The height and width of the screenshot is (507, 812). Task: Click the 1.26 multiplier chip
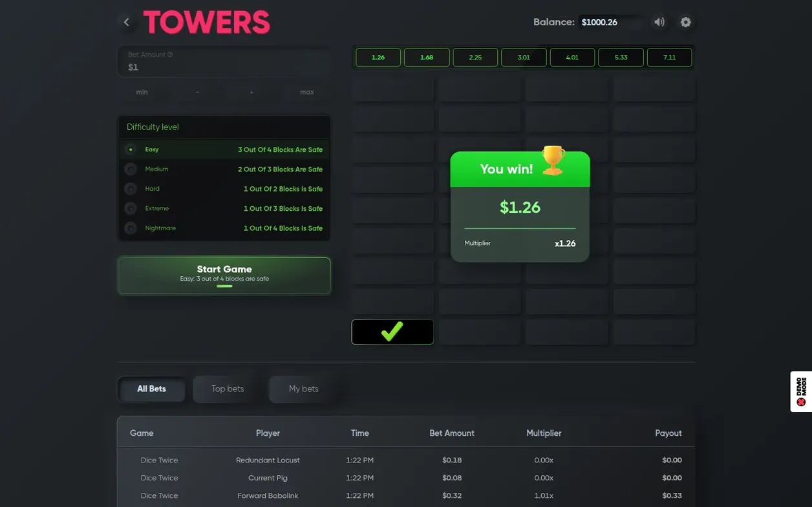point(378,58)
